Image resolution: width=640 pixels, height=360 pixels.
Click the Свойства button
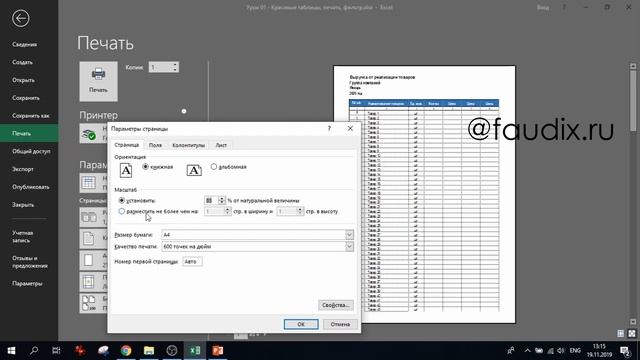click(336, 305)
